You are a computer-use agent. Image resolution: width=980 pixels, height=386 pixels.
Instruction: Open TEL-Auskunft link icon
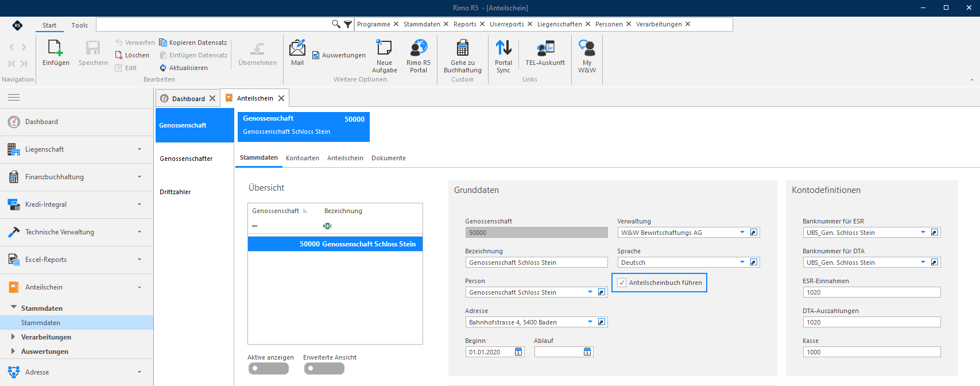545,48
